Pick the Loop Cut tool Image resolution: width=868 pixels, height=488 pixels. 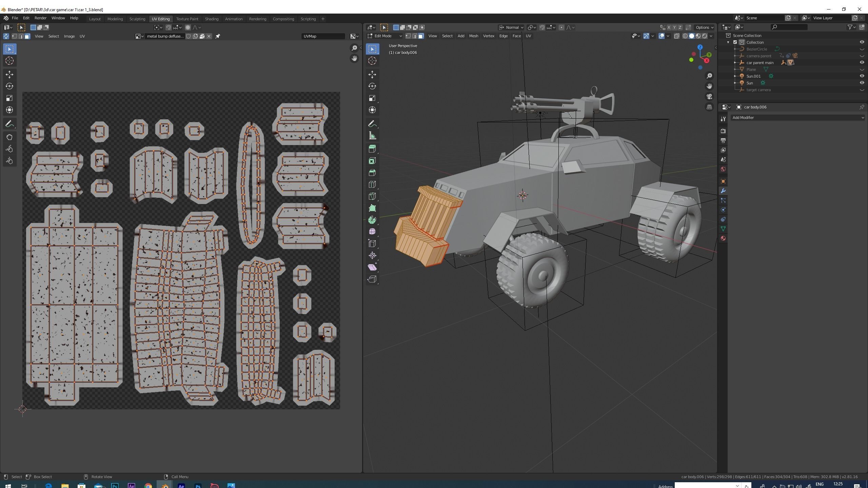pyautogui.click(x=372, y=184)
